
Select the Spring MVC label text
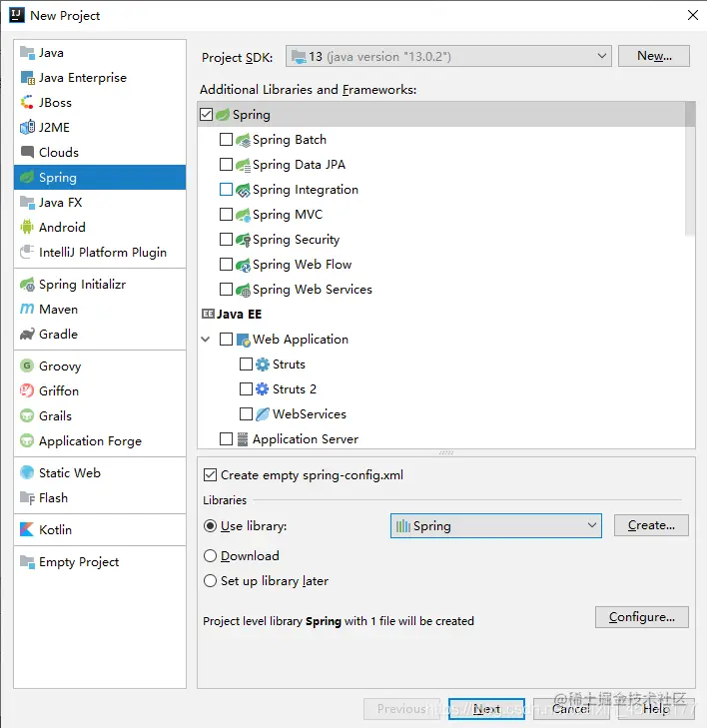288,215
